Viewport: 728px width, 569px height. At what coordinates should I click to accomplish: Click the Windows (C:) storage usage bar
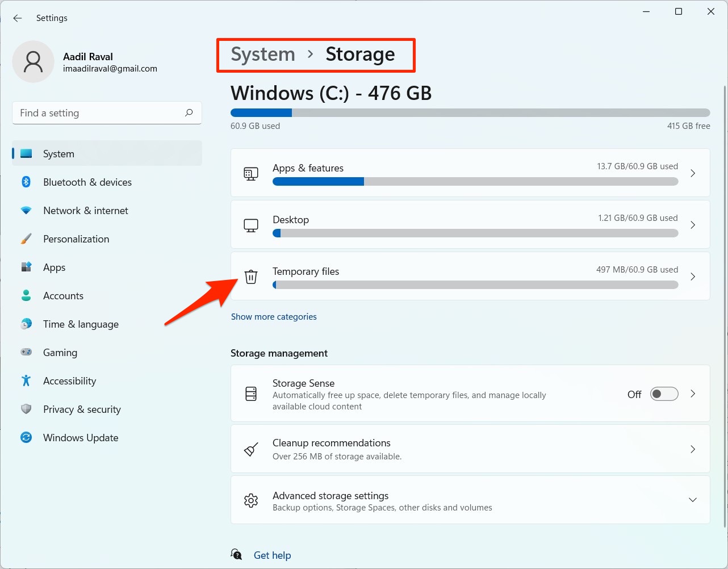[x=470, y=112]
